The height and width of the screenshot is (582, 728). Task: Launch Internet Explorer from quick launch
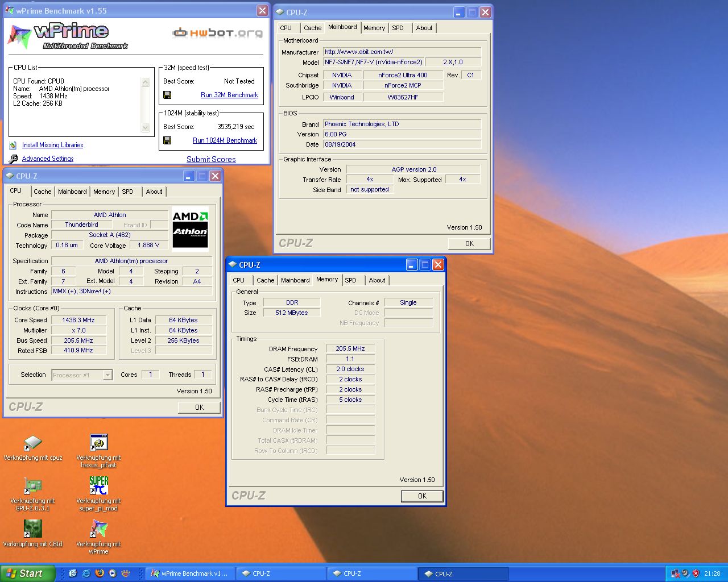click(x=86, y=573)
